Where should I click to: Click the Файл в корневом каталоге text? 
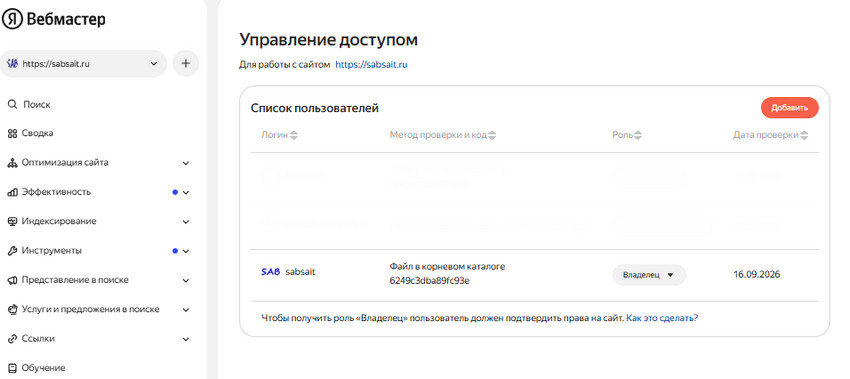coord(447,267)
